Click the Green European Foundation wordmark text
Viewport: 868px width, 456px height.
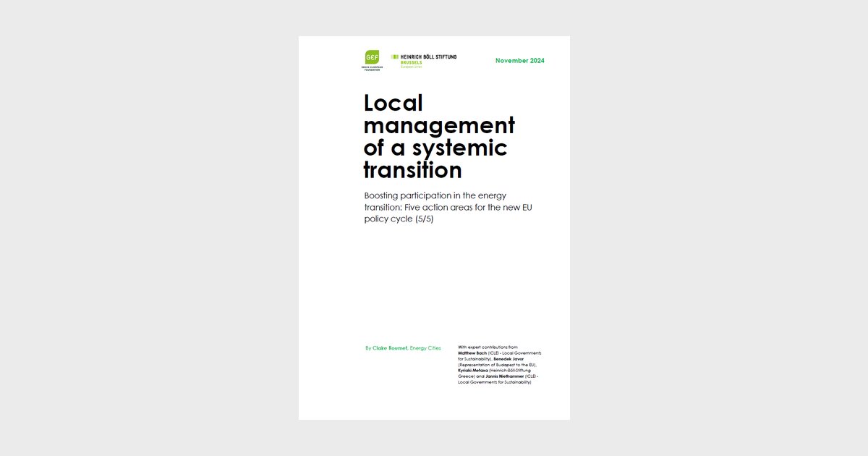(x=372, y=68)
